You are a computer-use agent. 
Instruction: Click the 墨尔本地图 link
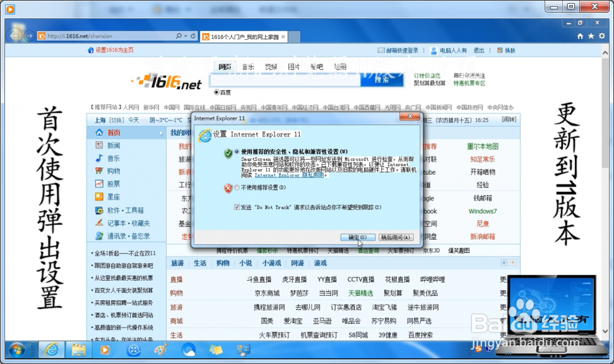click(x=482, y=146)
